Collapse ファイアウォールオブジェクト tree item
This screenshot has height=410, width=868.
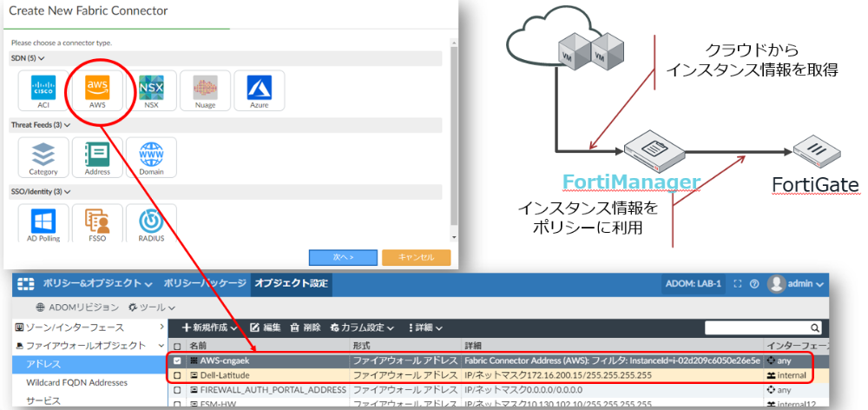point(89,346)
